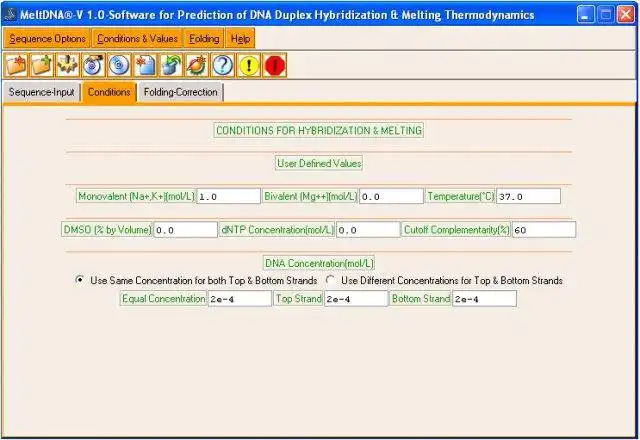Click the folder with green arrow icon
Image resolution: width=640 pixels, height=440 pixels.
(x=42, y=65)
